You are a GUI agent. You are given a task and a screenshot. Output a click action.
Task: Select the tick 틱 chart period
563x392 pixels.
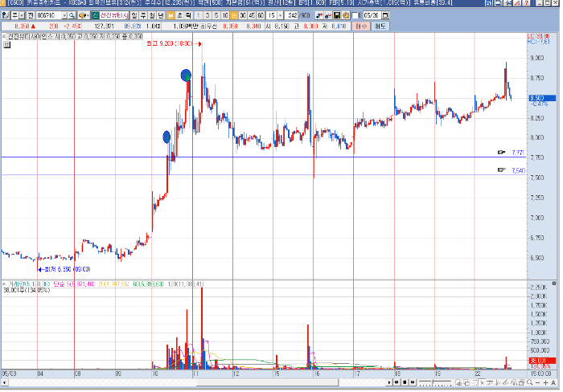coord(188,15)
